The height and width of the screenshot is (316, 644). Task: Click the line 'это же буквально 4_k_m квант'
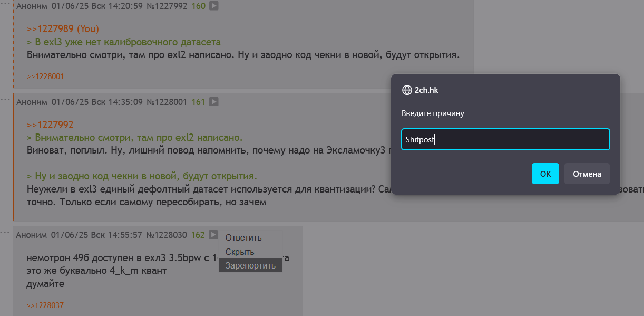point(96,271)
